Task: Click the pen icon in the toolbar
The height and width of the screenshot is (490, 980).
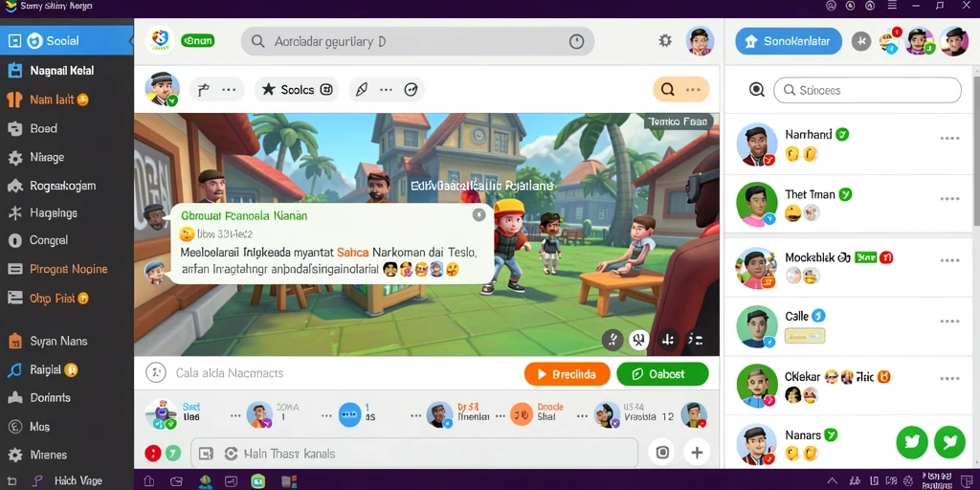Action: pyautogui.click(x=361, y=89)
